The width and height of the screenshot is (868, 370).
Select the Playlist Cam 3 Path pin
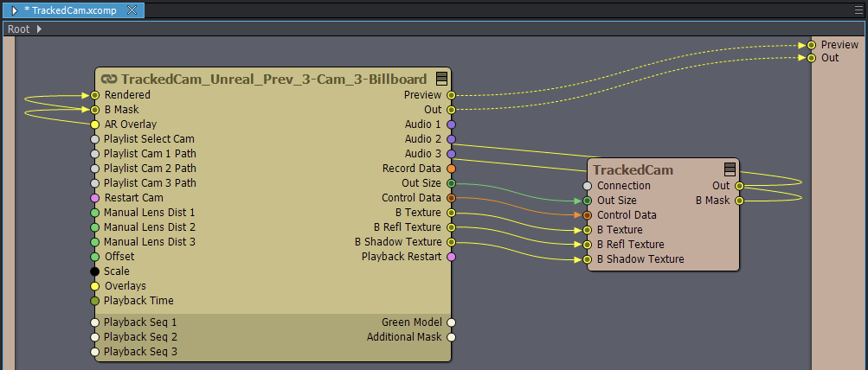94,183
